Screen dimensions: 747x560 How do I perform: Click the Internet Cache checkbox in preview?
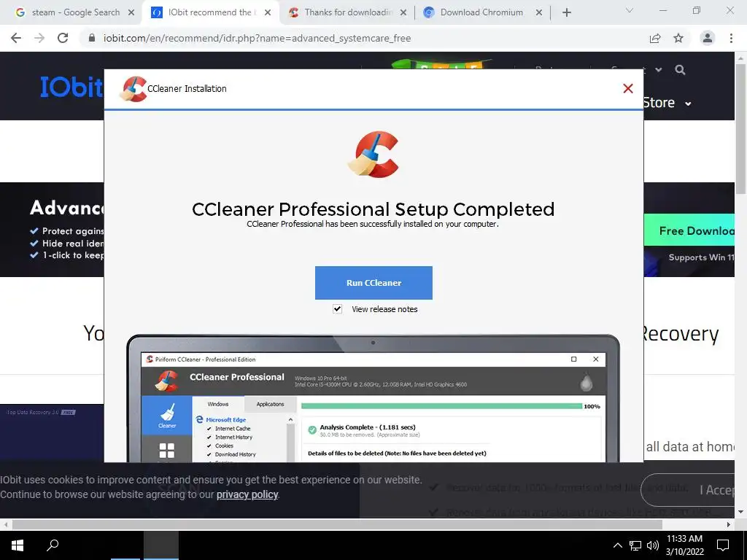(x=209, y=429)
